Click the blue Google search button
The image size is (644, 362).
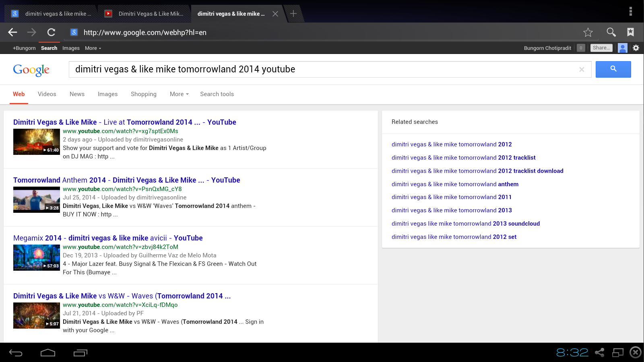(x=613, y=69)
